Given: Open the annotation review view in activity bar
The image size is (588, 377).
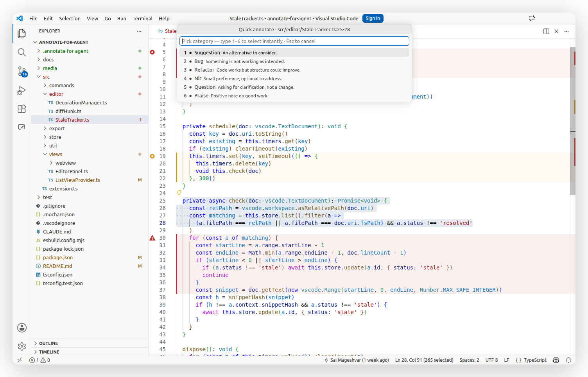Looking at the screenshot, I should coord(22,127).
